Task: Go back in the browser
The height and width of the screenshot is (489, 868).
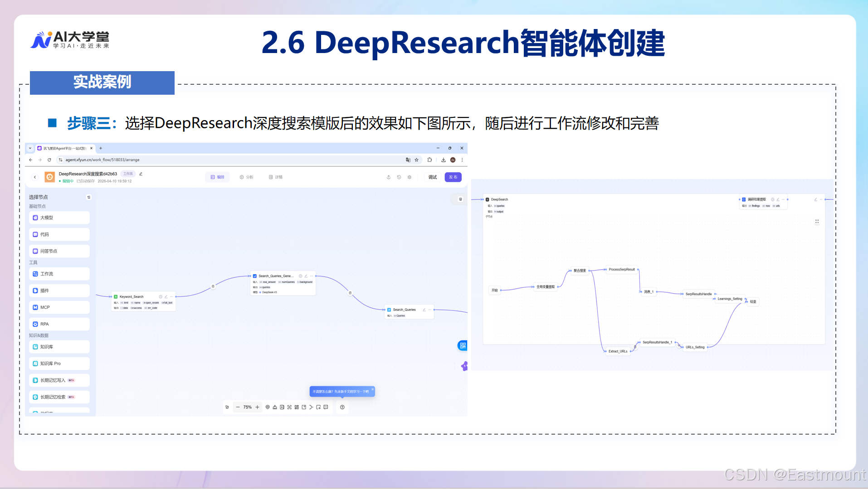Action: pos(31,160)
